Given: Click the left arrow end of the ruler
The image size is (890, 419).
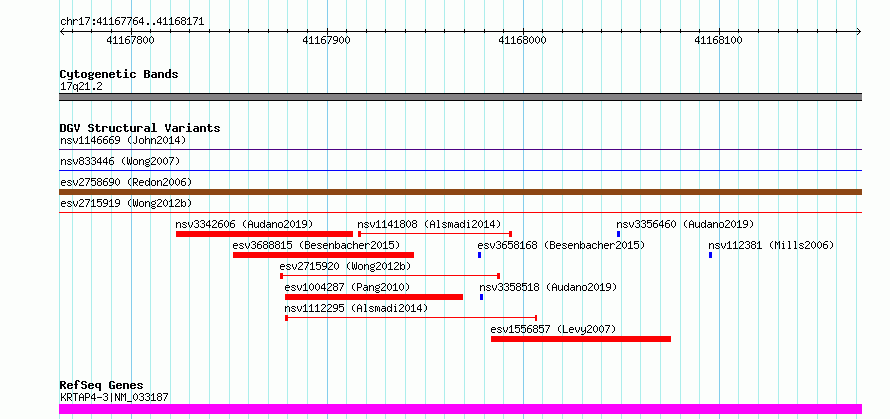Looking at the screenshot, I should [x=62, y=31].
